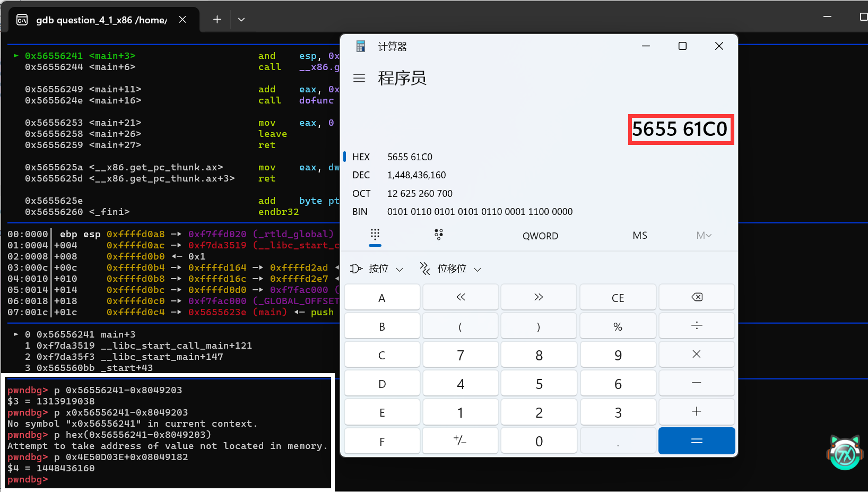
Task: Open a new terminal tab with plus
Action: [x=217, y=20]
